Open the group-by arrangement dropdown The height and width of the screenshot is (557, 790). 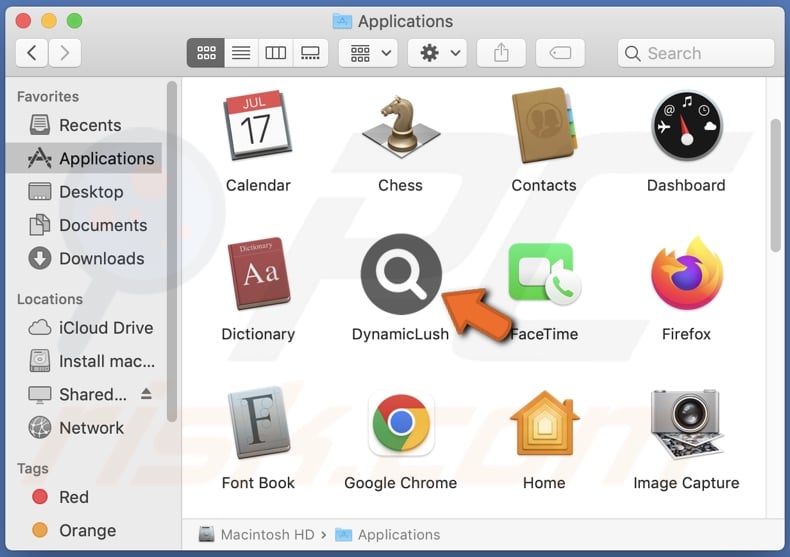point(368,52)
